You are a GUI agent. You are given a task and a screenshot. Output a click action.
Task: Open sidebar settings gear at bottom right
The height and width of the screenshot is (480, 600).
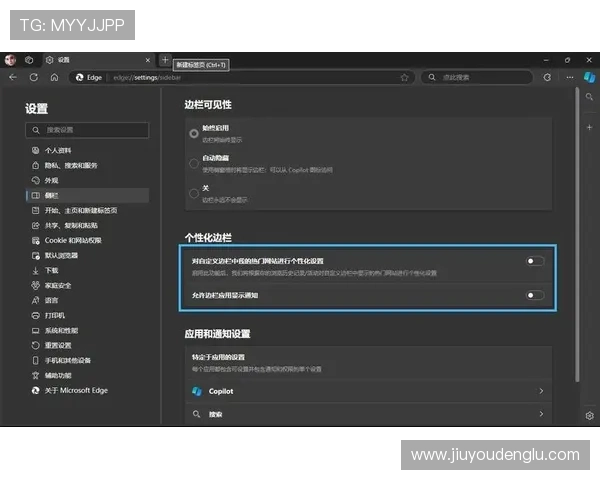tap(590, 415)
